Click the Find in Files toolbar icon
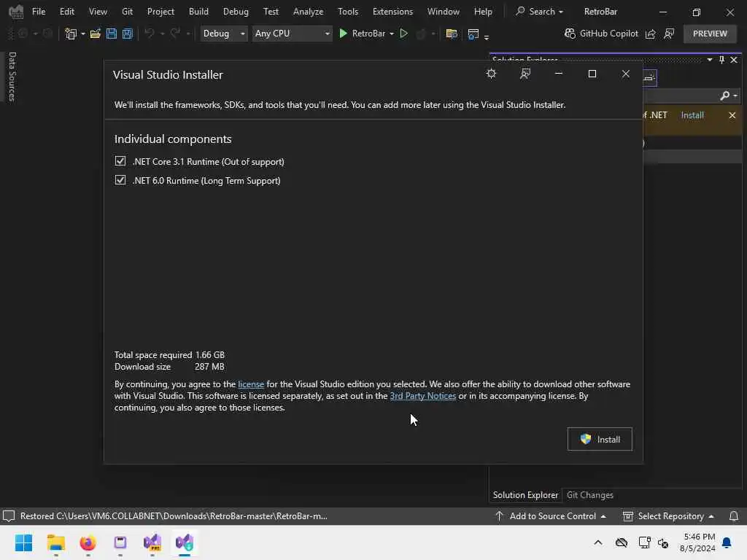 451,34
